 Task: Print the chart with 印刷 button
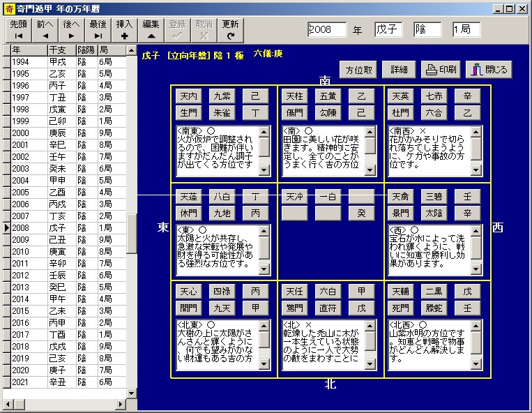click(442, 70)
